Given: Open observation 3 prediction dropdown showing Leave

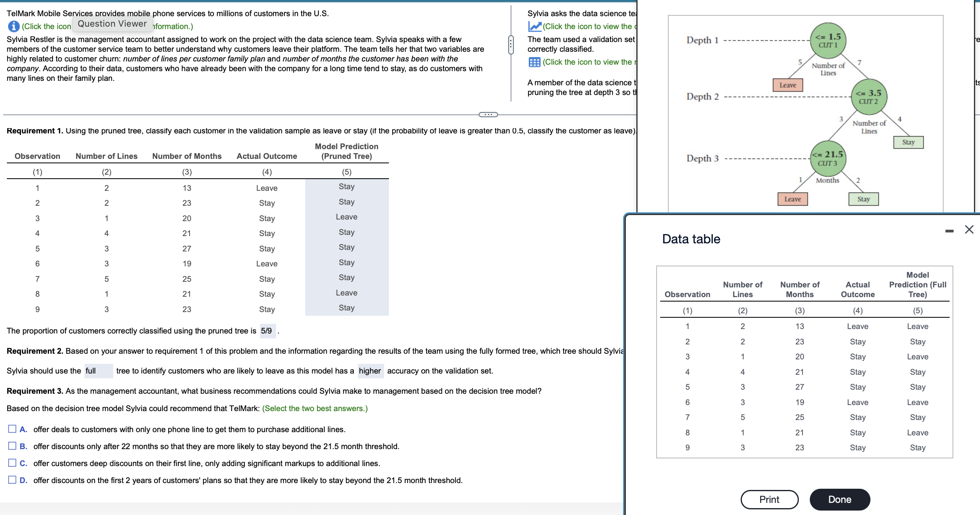Looking at the screenshot, I should pyautogui.click(x=346, y=217).
